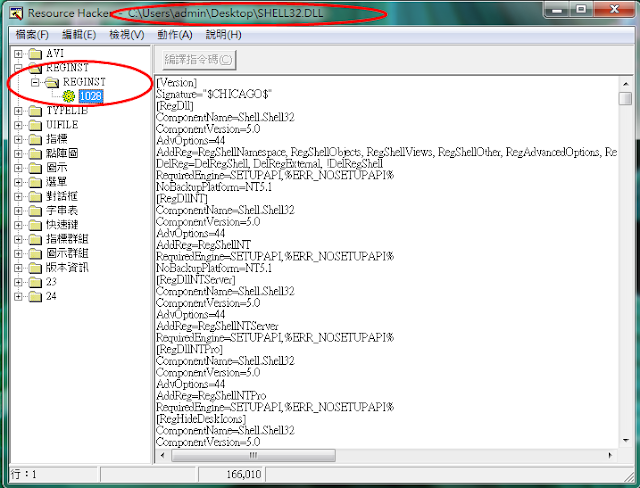The height and width of the screenshot is (488, 640).
Task: Click the 選單 folder icon
Action: coord(36,182)
